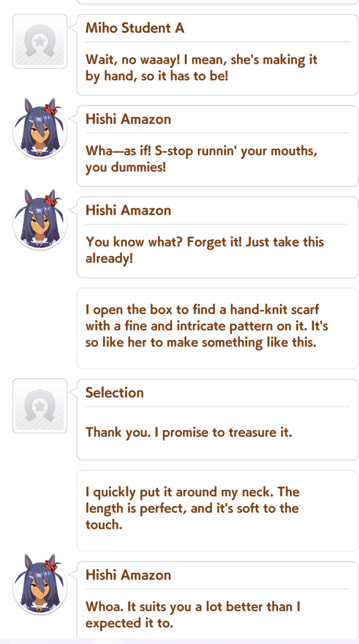Tap the Selection horseshoe placeholder avatar
This screenshot has height=644, width=359.
(40, 406)
